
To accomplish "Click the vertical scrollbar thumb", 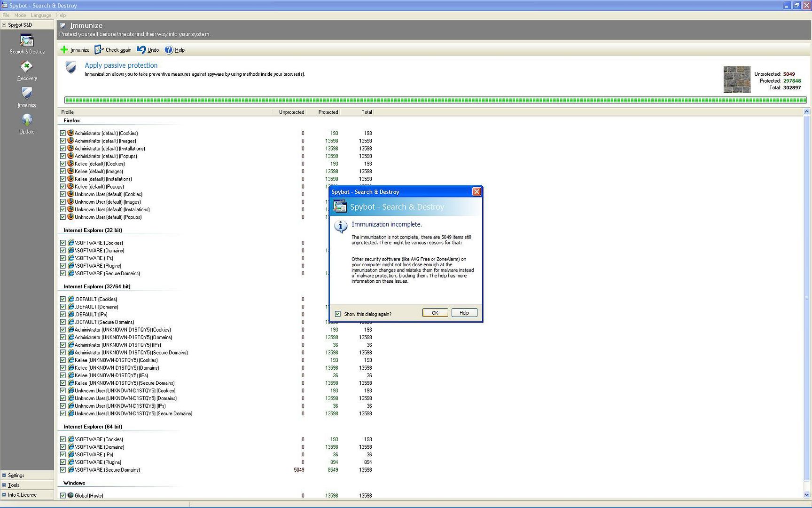I will coord(807,299).
